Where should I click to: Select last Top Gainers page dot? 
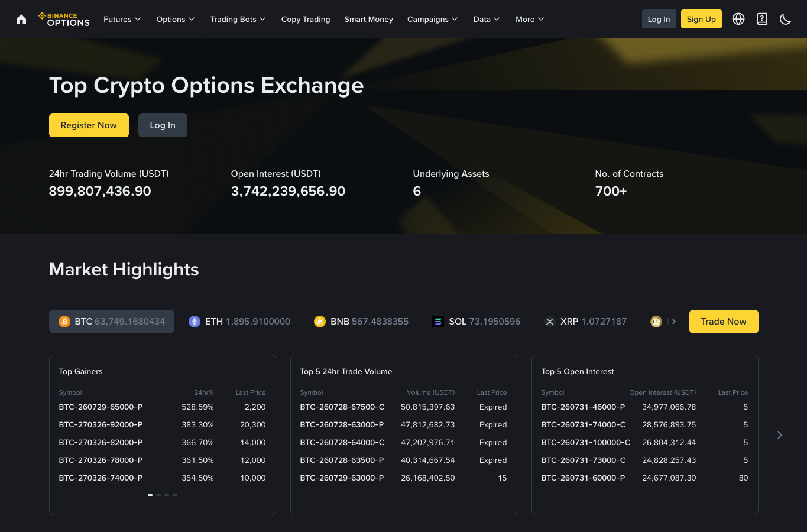pos(175,495)
